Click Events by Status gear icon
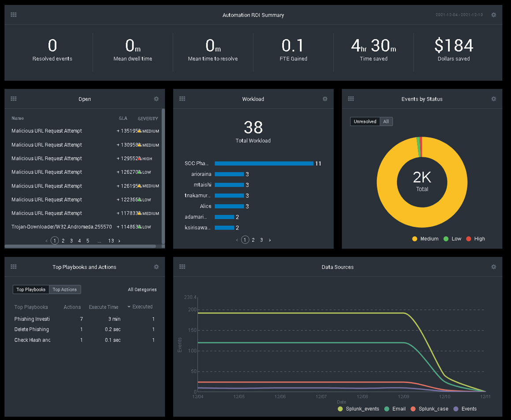 [493, 99]
